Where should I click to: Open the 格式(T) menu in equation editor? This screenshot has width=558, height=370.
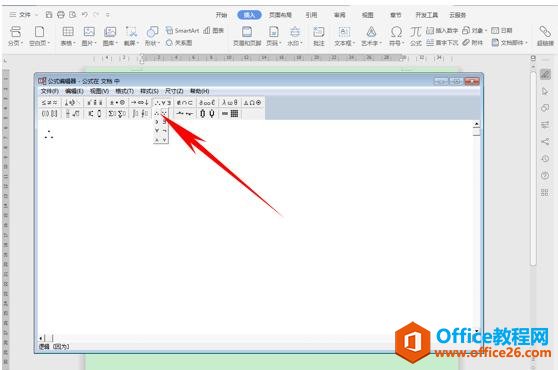124,91
